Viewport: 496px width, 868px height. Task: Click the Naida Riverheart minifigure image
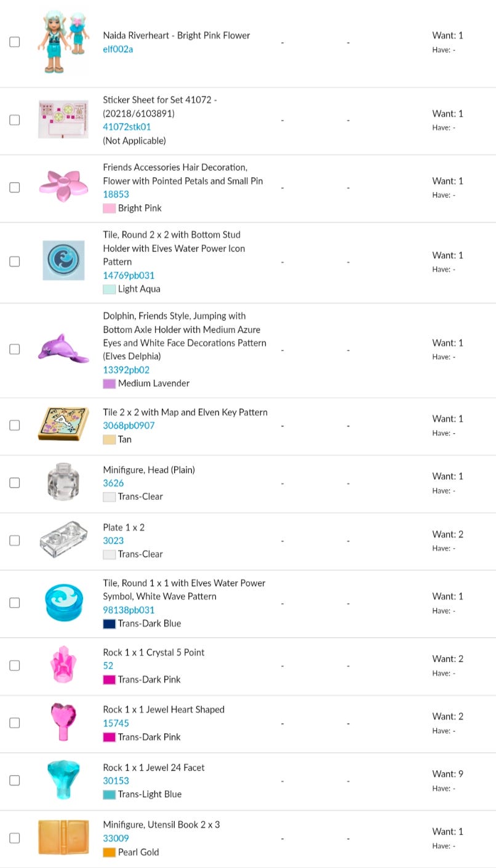coord(63,42)
